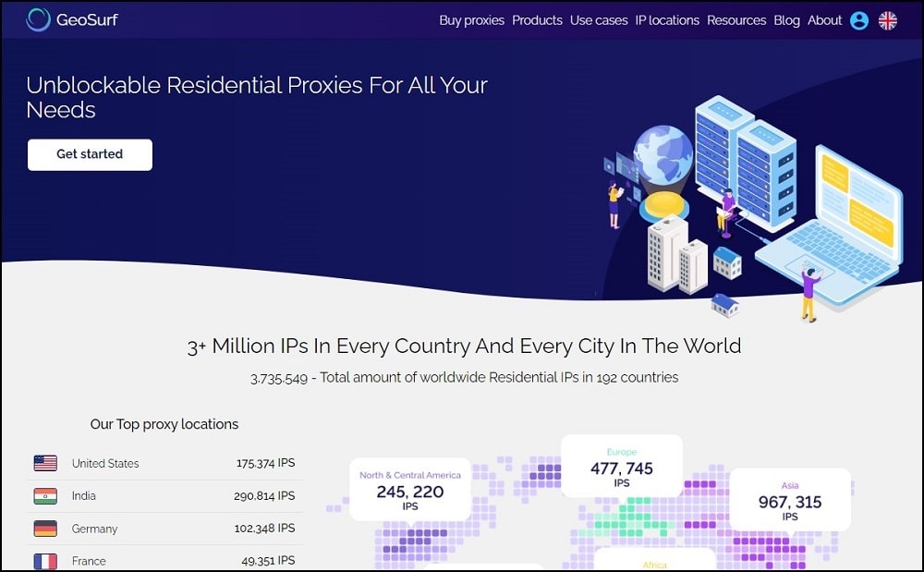
Task: Click the United States location name
Action: click(105, 464)
